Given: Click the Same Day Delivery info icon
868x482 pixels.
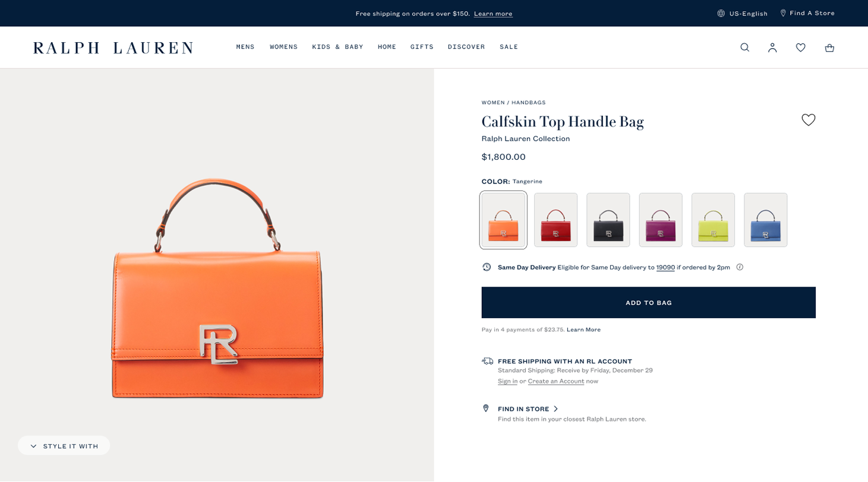Looking at the screenshot, I should (x=740, y=267).
